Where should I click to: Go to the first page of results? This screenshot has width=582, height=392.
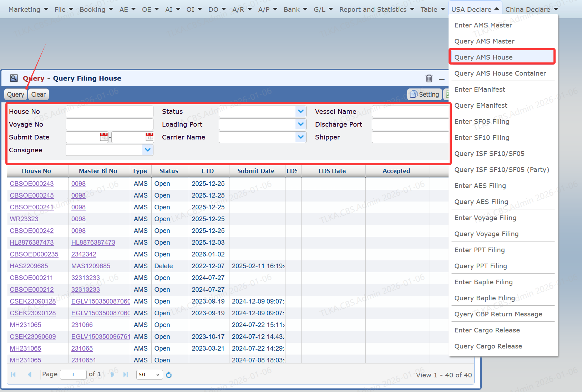[x=14, y=375]
